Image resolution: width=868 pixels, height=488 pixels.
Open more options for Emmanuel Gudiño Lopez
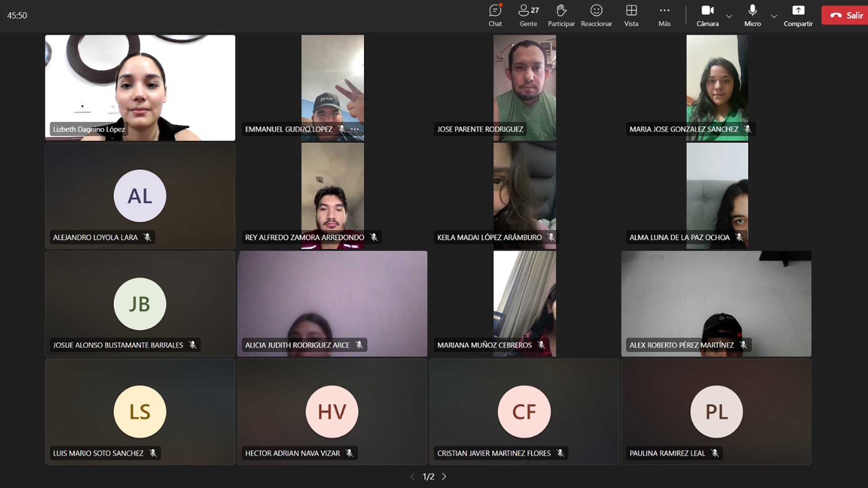tap(355, 129)
